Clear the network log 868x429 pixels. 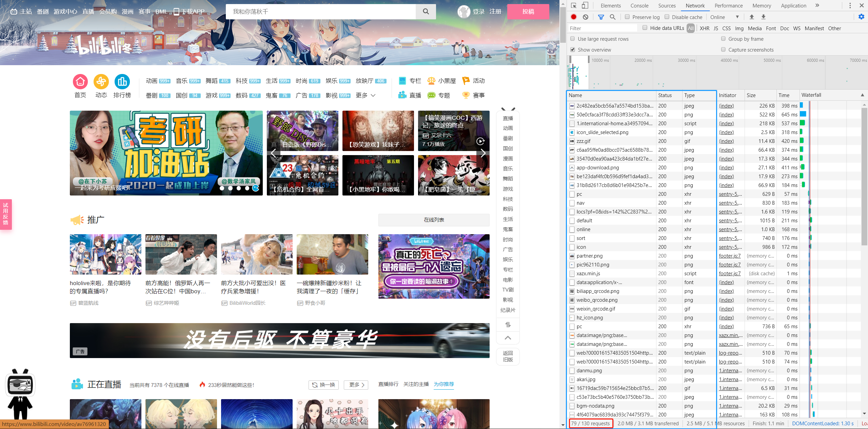point(586,17)
